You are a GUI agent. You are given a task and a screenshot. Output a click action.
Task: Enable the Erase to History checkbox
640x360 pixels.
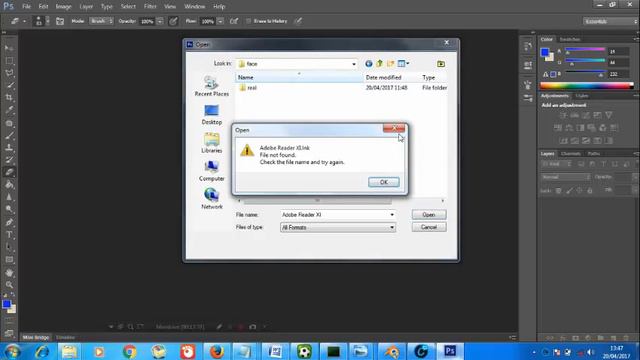tap(248, 21)
